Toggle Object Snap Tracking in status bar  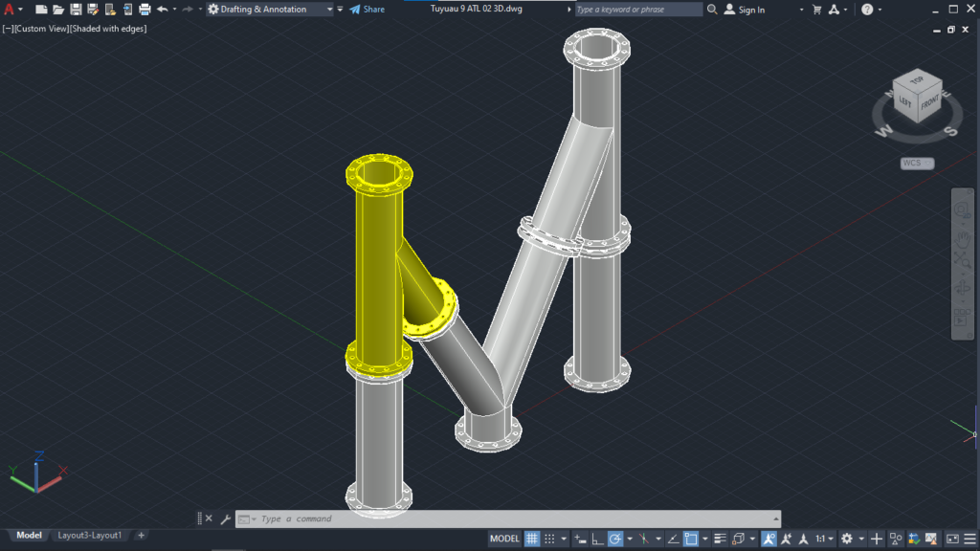click(673, 539)
